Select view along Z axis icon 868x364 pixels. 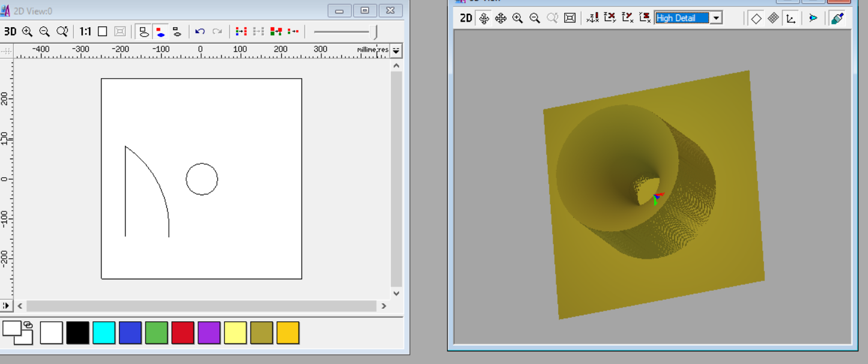593,18
